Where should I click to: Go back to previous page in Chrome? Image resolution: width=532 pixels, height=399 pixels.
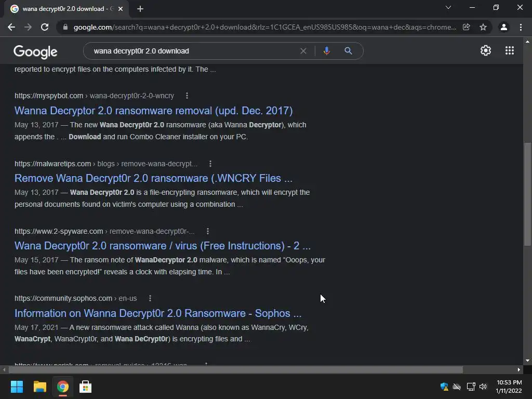click(x=11, y=27)
